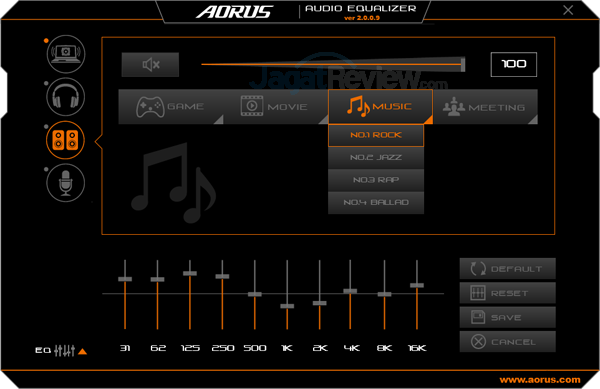This screenshot has width=600, height=389.
Task: Select the laptop built-in speaker device icon
Action: click(66, 54)
